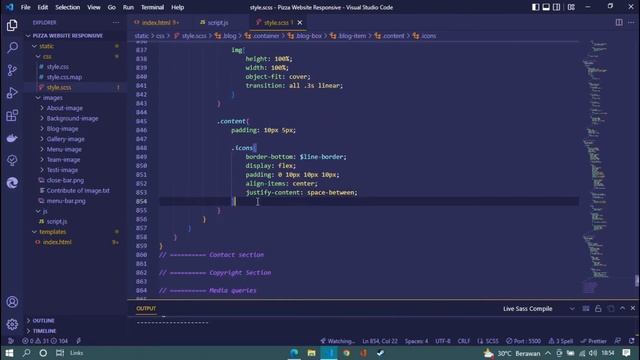
Task: Open the output log in the editor
Action: coord(611,309)
